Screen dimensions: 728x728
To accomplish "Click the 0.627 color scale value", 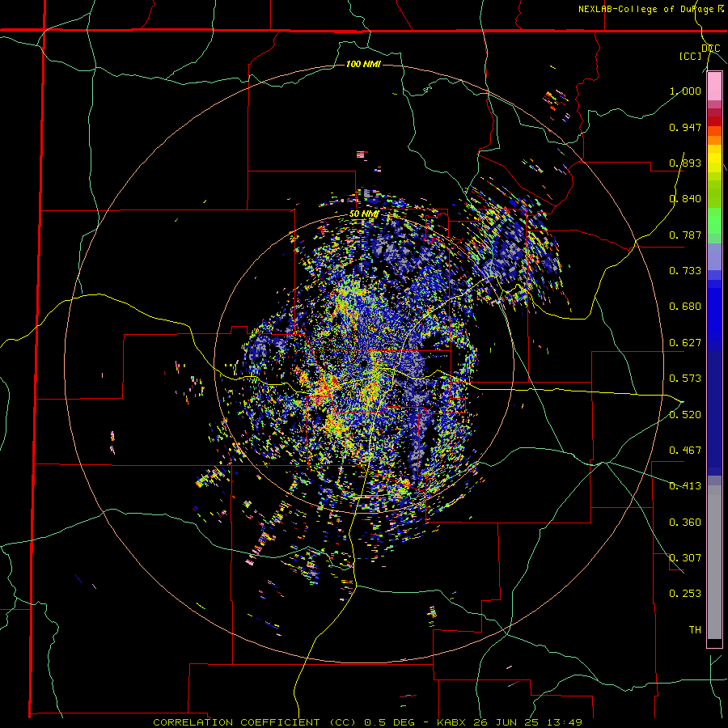I will pos(685,343).
